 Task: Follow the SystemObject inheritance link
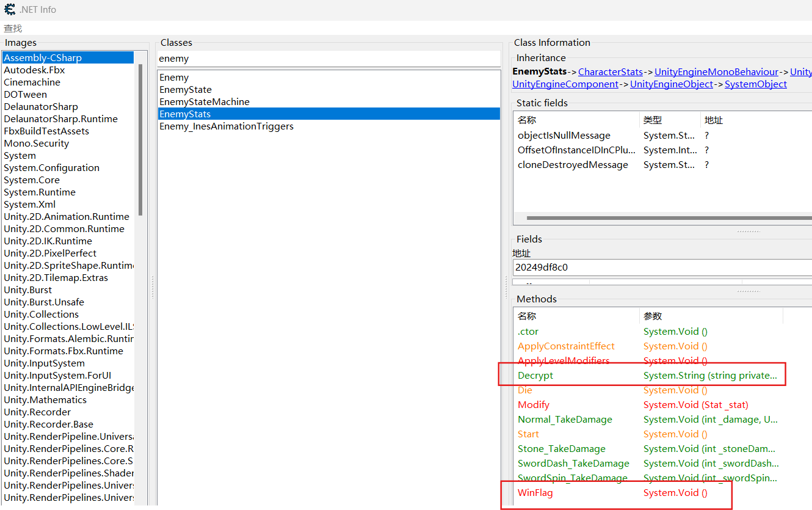[x=755, y=84]
